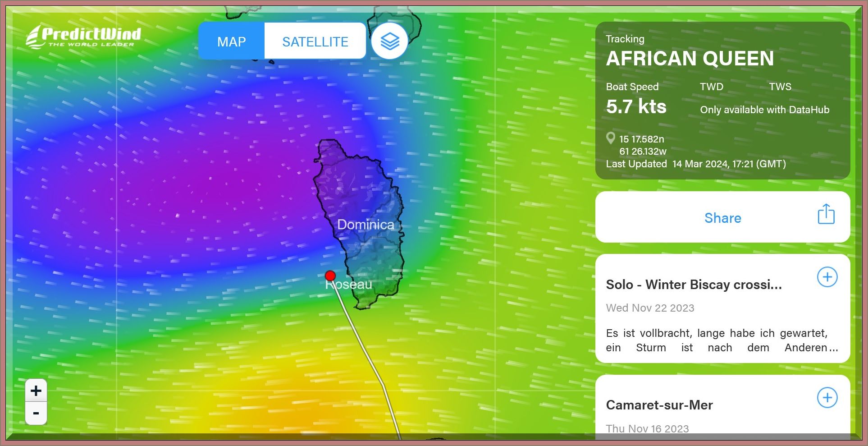Click the AFRICAN QUEEN boat name
This screenshot has width=868, height=446.
click(x=690, y=59)
